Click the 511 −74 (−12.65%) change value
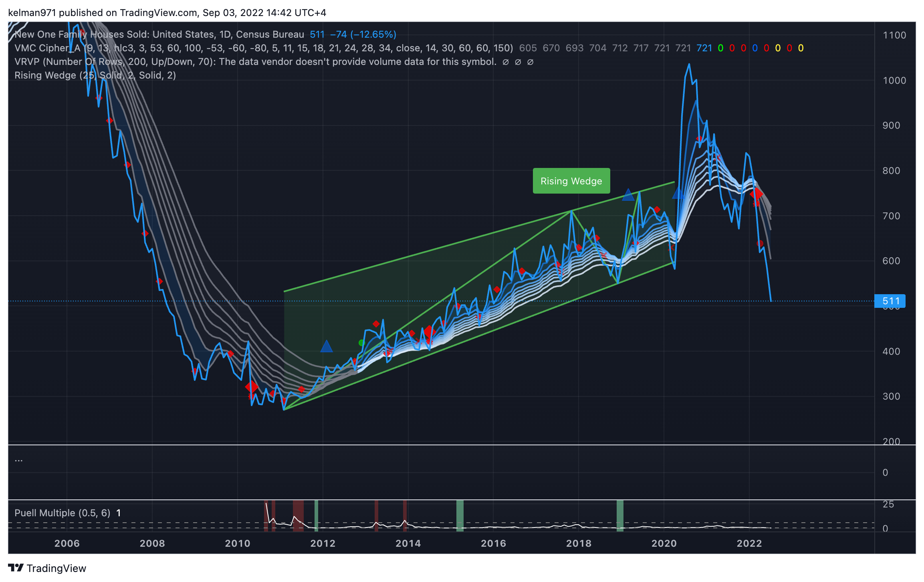 click(353, 34)
